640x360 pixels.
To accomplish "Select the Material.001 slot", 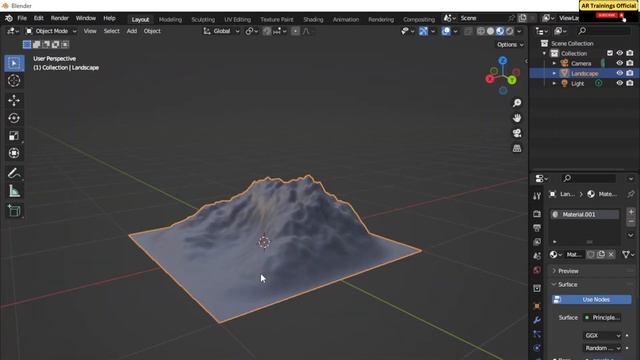I will click(585, 214).
